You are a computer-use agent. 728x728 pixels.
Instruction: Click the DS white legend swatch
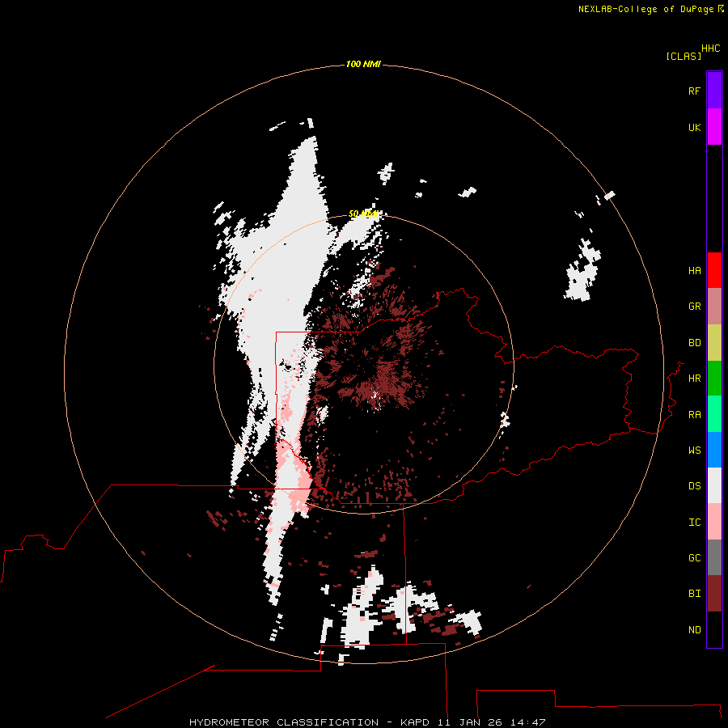pos(714,485)
